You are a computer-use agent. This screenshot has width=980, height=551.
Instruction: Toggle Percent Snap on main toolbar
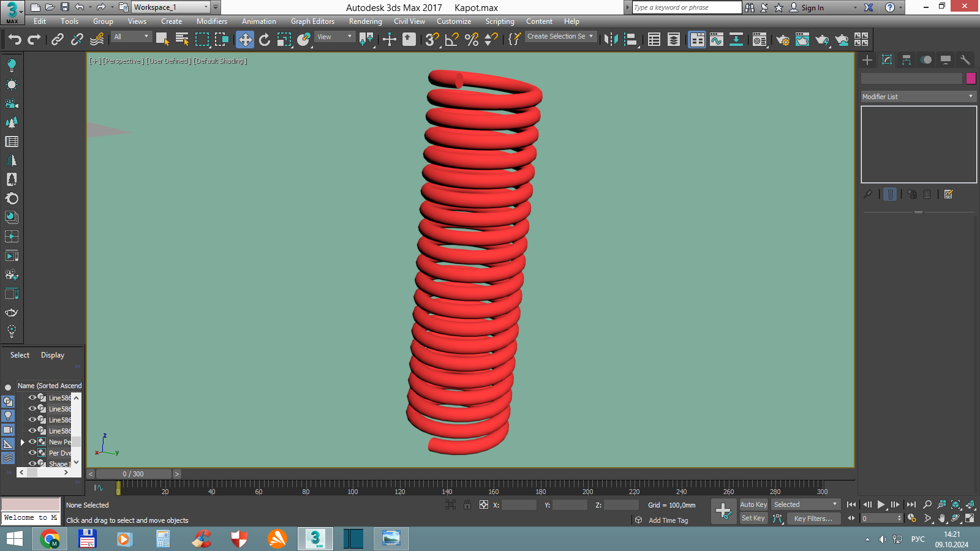pos(472,40)
